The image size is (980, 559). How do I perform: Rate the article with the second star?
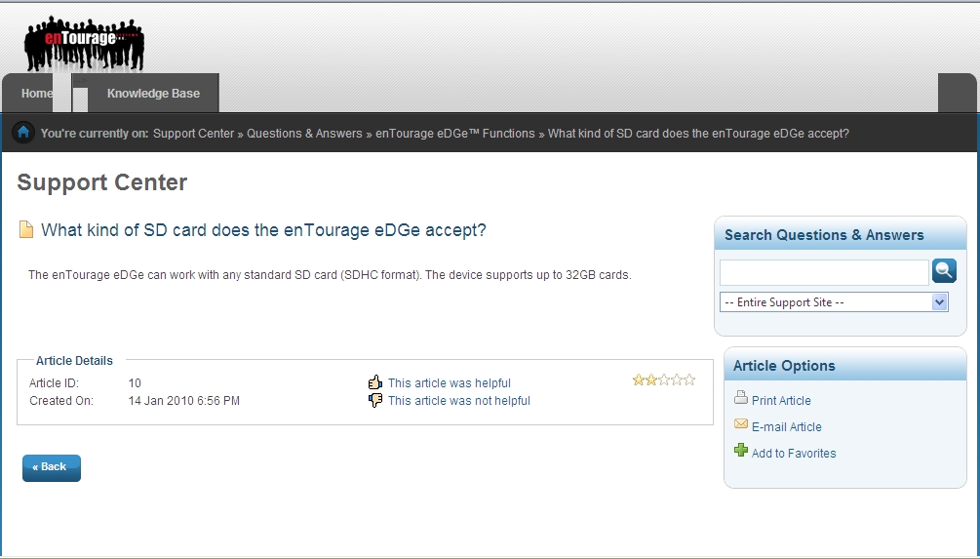[650, 379]
